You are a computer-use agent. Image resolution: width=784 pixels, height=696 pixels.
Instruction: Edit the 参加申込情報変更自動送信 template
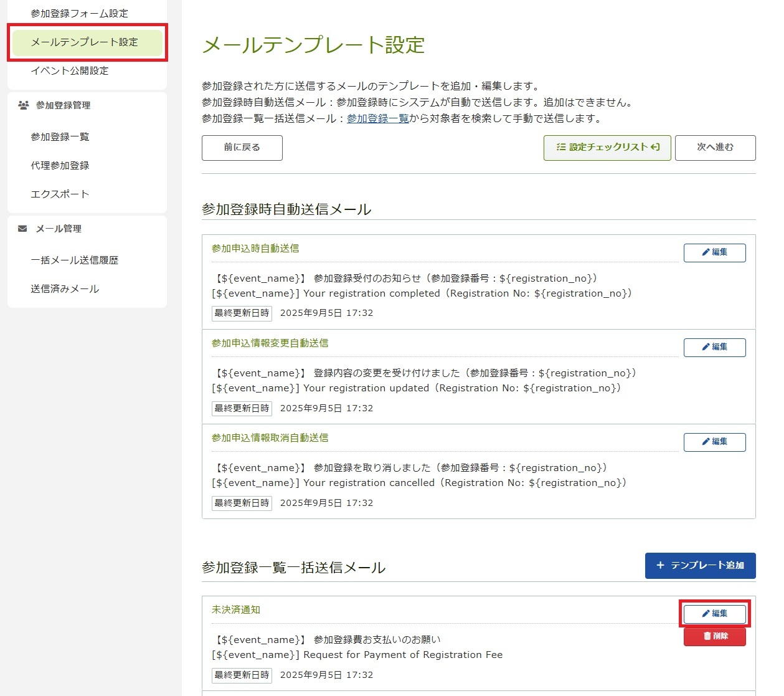714,347
